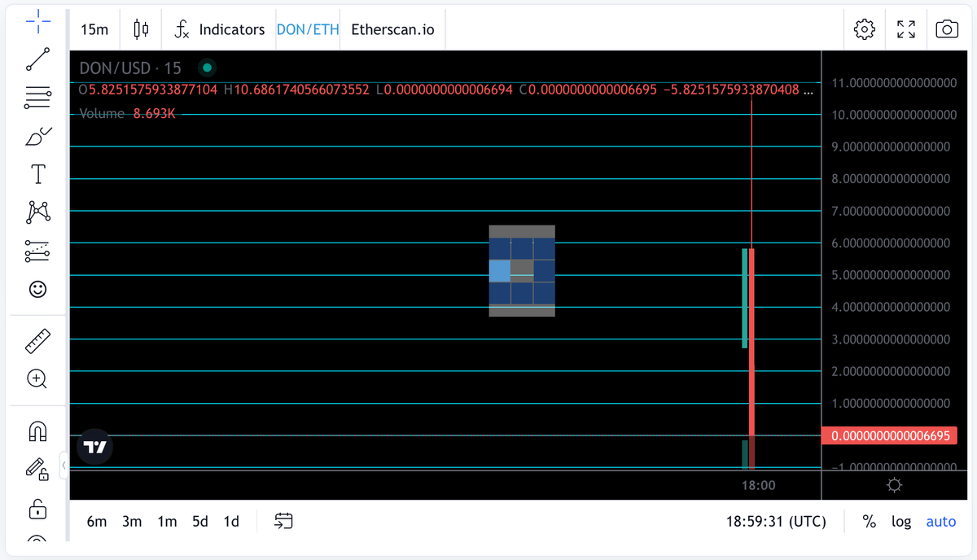This screenshot has width=977, height=560.
Task: Select the 1m date range
Action: click(x=167, y=522)
